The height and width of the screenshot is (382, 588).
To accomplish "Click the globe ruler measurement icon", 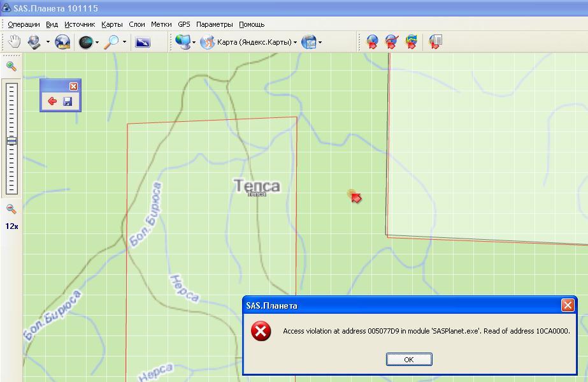I will [62, 42].
